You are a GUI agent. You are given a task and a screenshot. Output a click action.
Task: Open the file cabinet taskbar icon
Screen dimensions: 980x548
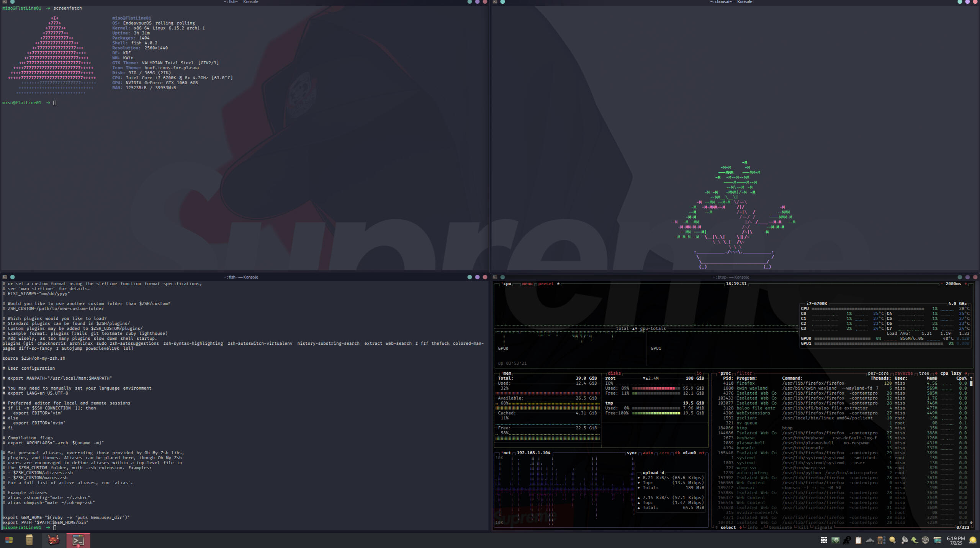pyautogui.click(x=29, y=540)
